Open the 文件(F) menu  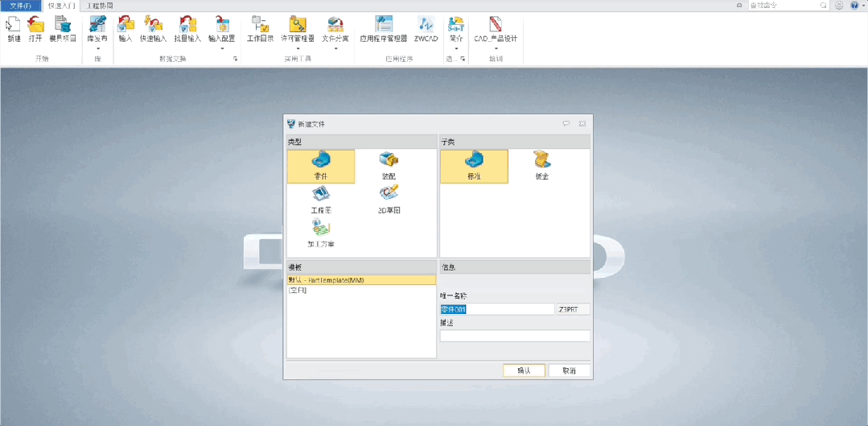[x=20, y=5]
